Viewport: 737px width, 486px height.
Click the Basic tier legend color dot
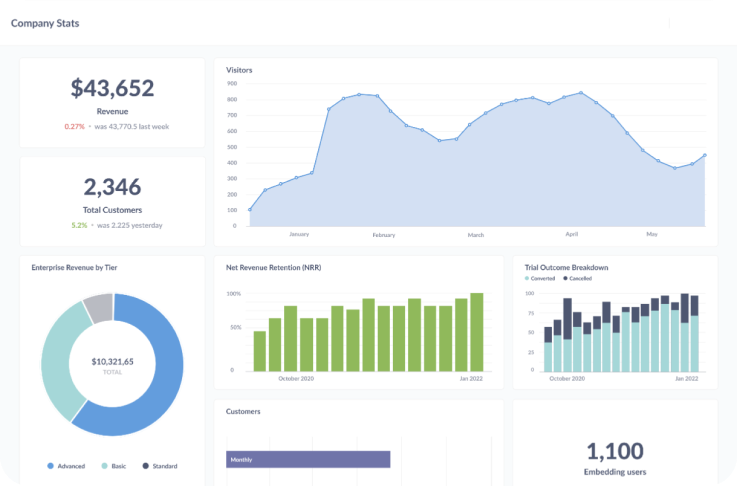(x=102, y=466)
